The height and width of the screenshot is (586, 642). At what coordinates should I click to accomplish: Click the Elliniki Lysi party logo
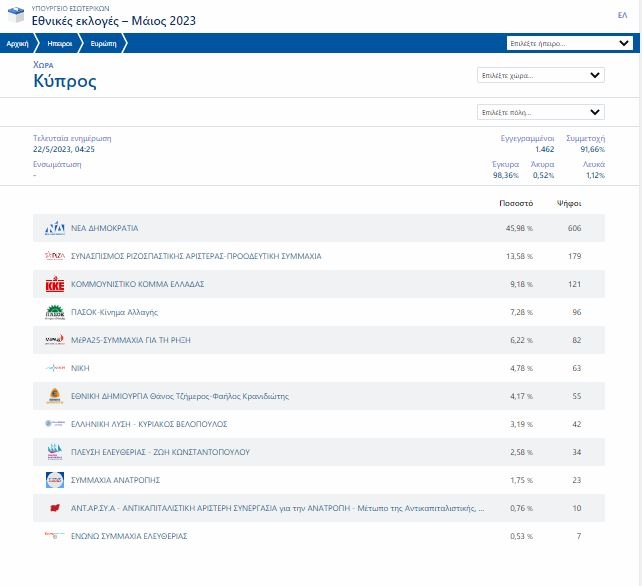click(55, 424)
